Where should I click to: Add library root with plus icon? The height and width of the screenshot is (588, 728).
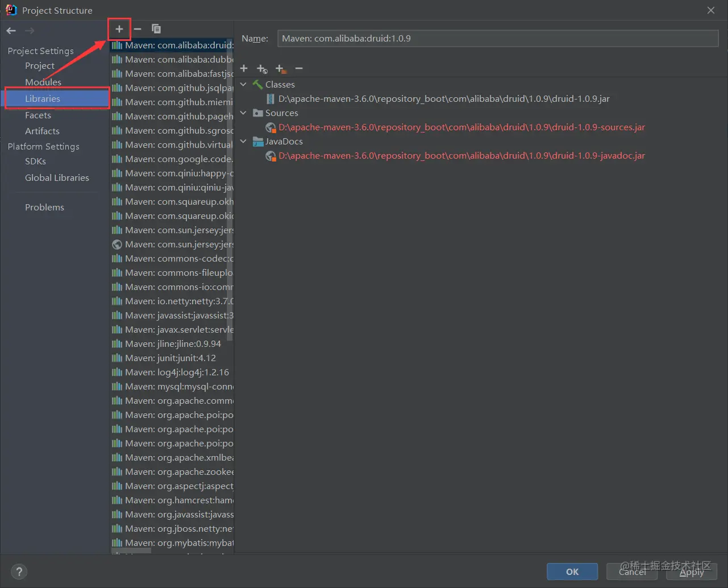point(244,68)
